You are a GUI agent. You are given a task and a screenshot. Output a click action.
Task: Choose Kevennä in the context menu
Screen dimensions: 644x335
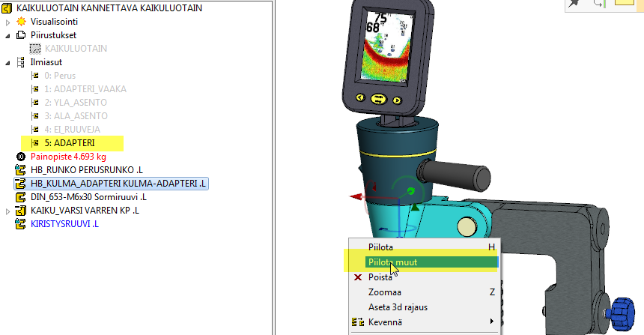click(425, 322)
